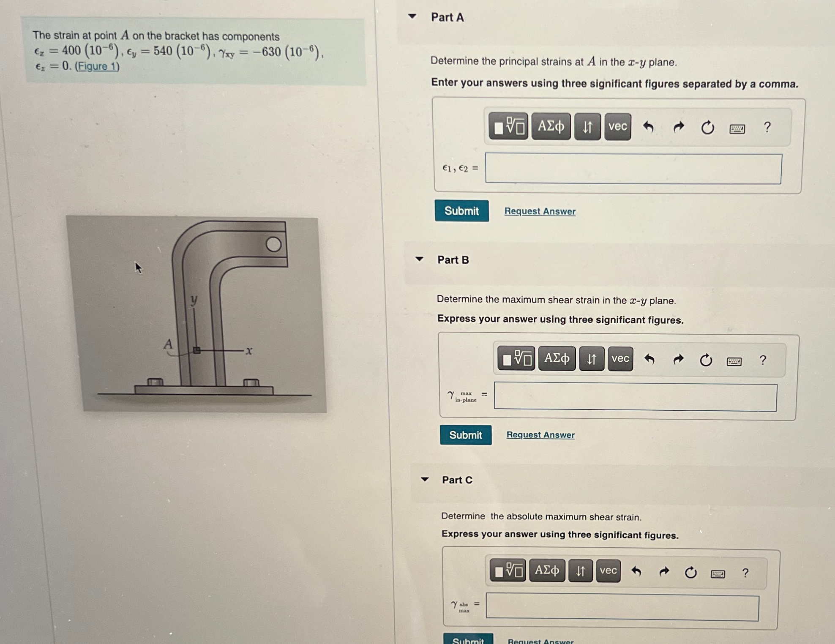Viewport: 835px width, 644px height.
Task: Open keyboard shortcuts icon in Part B
Action: point(734,361)
